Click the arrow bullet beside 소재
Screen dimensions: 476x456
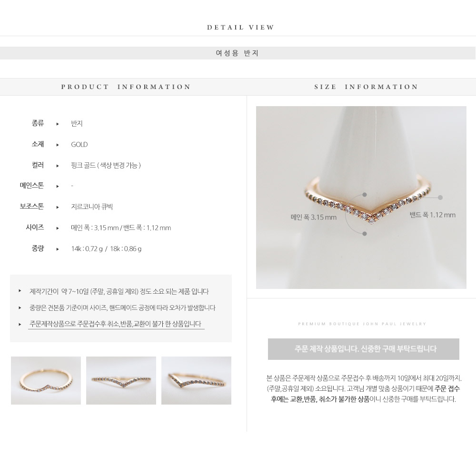pos(58,145)
